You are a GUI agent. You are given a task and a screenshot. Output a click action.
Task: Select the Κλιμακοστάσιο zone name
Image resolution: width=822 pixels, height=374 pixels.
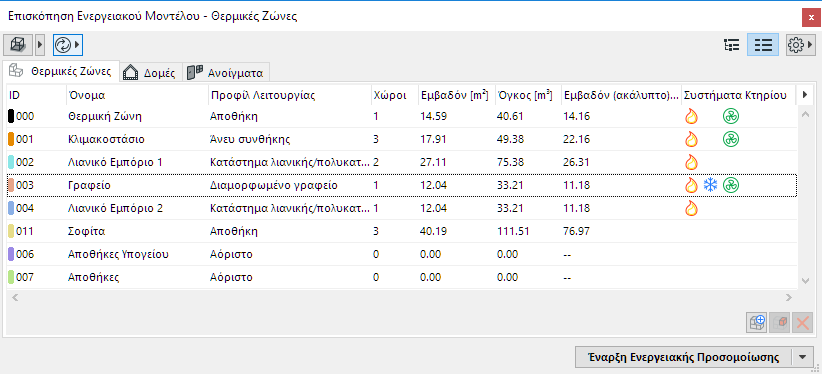point(106,140)
